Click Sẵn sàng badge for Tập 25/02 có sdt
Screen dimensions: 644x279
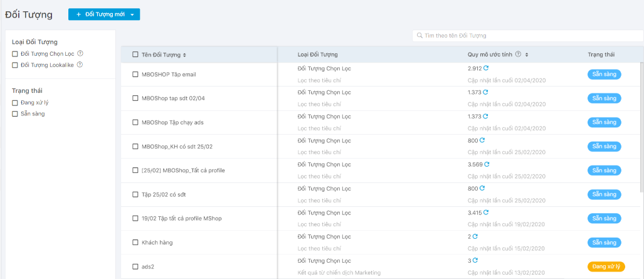coord(604,194)
